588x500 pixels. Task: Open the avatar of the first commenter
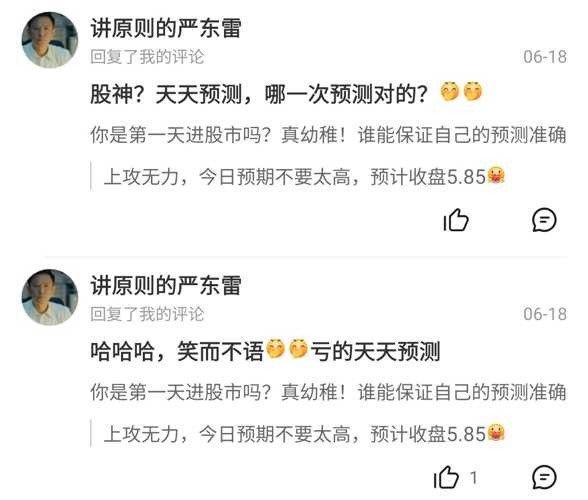(50, 40)
